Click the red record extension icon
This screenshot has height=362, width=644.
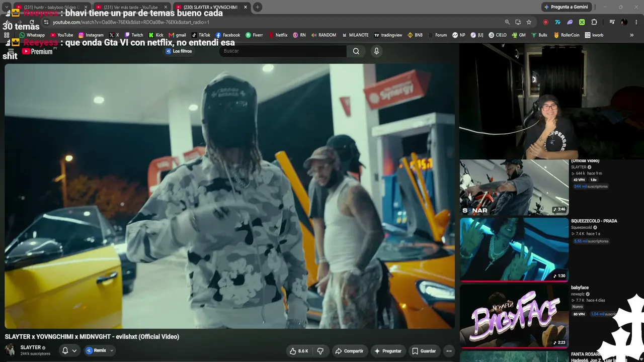coord(545,22)
